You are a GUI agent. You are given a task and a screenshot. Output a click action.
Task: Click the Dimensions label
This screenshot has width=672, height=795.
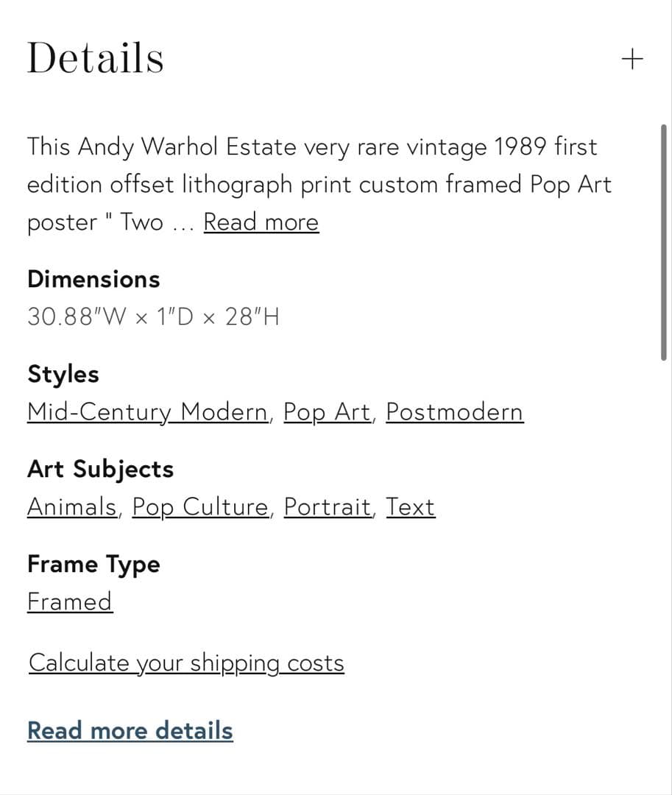[93, 280]
